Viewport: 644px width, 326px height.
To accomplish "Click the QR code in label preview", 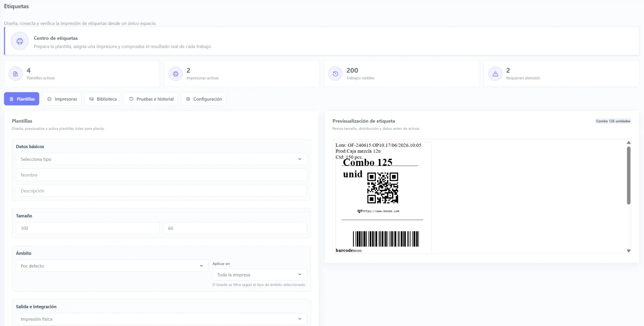I will (383, 188).
